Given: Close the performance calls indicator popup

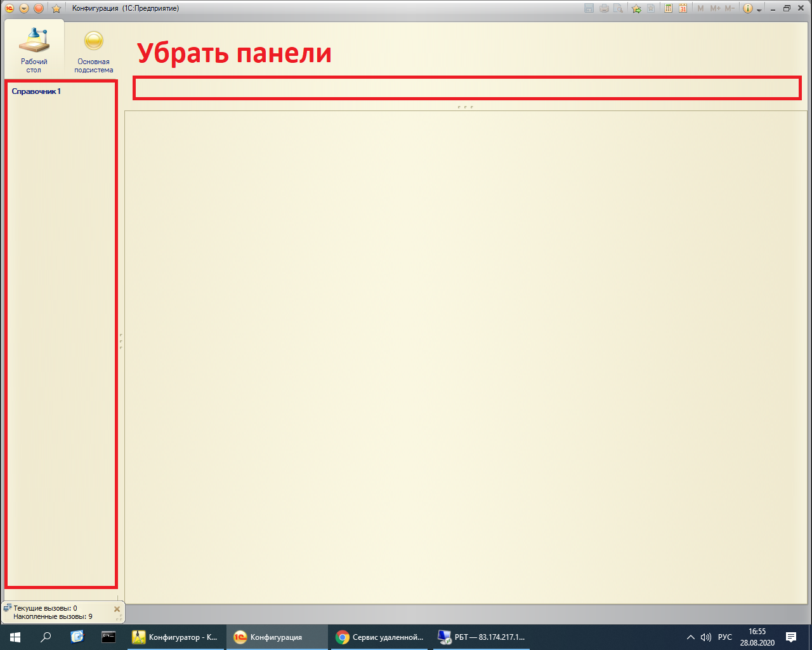Looking at the screenshot, I should (x=117, y=609).
